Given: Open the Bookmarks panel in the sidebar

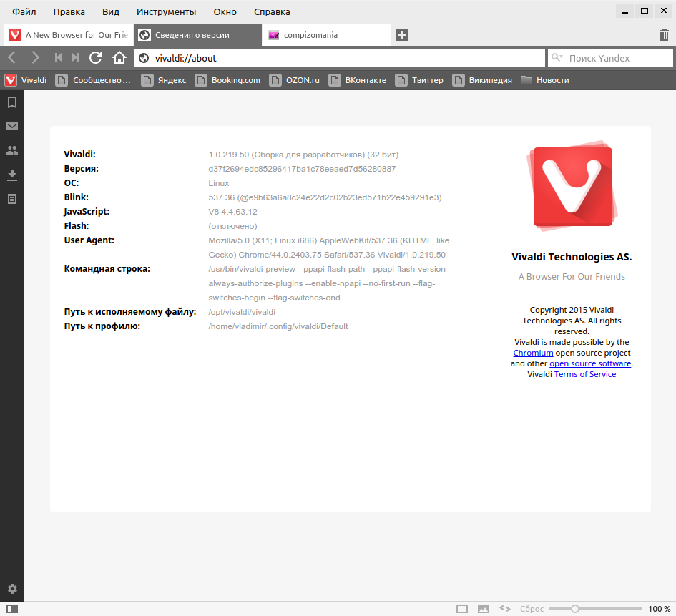Looking at the screenshot, I should pyautogui.click(x=12, y=102).
